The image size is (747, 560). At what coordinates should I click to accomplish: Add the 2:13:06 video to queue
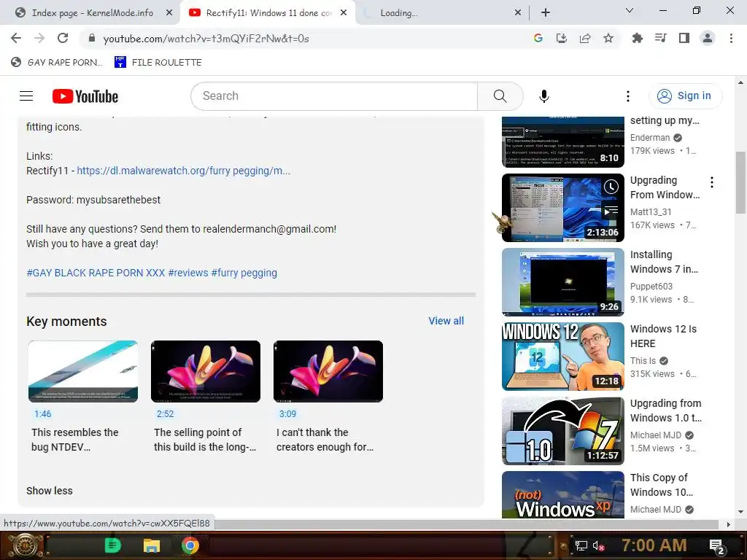tap(611, 210)
